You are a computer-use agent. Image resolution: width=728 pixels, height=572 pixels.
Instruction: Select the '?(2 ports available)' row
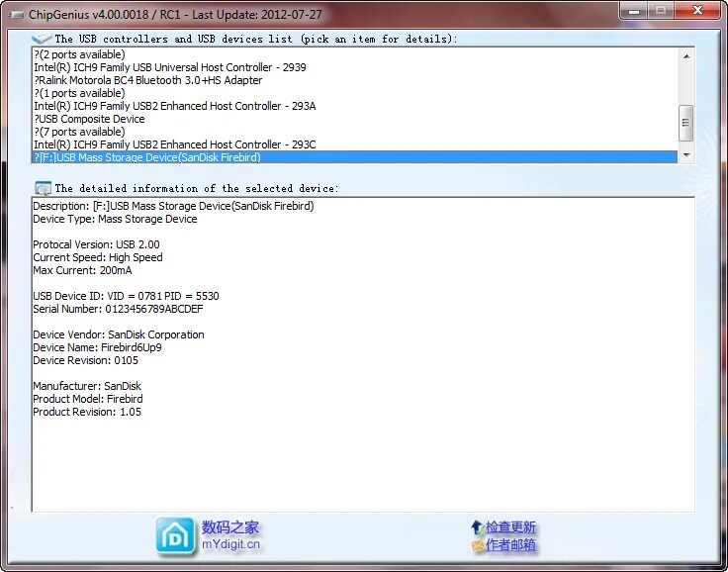(x=355, y=54)
